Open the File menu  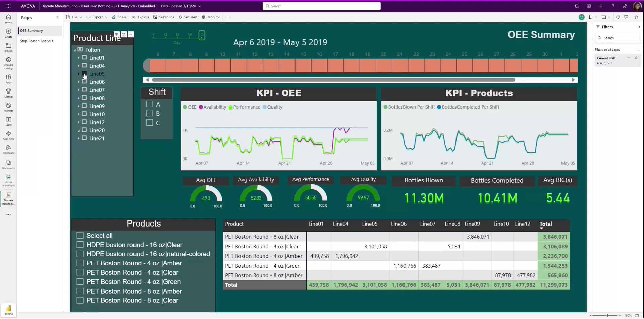[x=74, y=17]
